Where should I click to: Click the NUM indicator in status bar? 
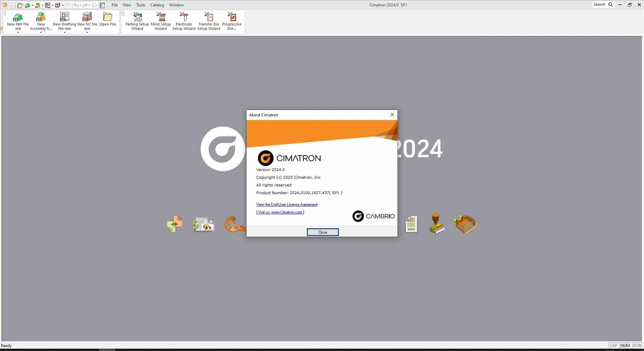tap(625, 346)
